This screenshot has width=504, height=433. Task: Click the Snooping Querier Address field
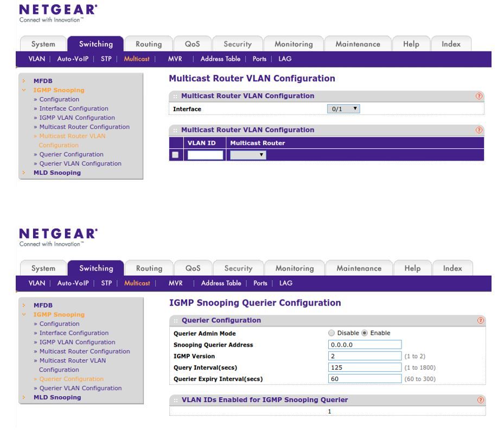(365, 345)
